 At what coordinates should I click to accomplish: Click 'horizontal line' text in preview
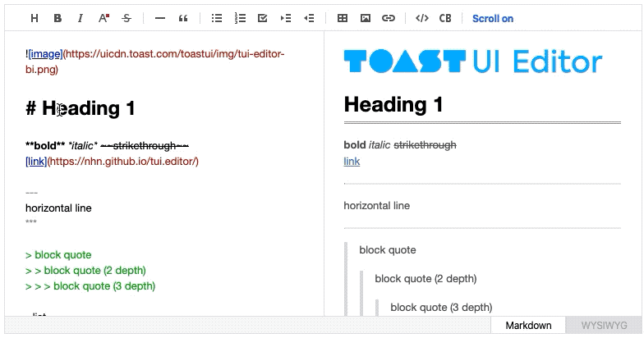pyautogui.click(x=376, y=205)
